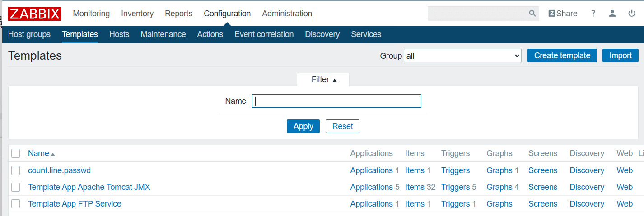644x216 pixels.
Task: Open the count.line.passwd template
Action: pyautogui.click(x=60, y=170)
